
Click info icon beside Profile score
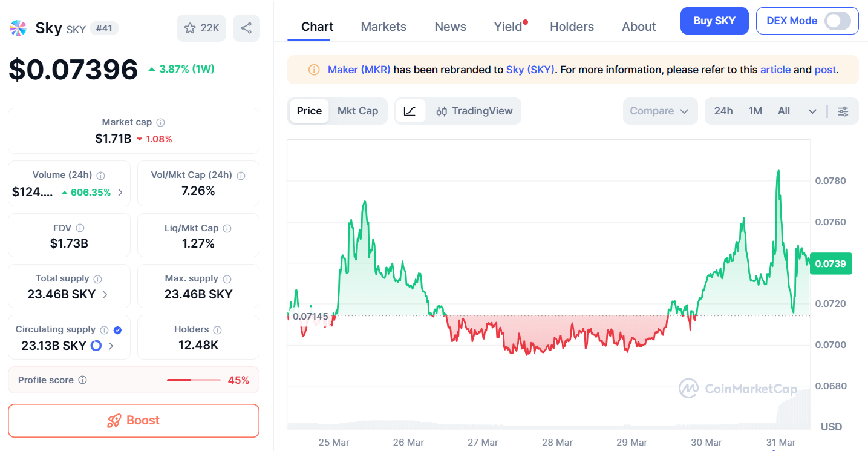[82, 380]
